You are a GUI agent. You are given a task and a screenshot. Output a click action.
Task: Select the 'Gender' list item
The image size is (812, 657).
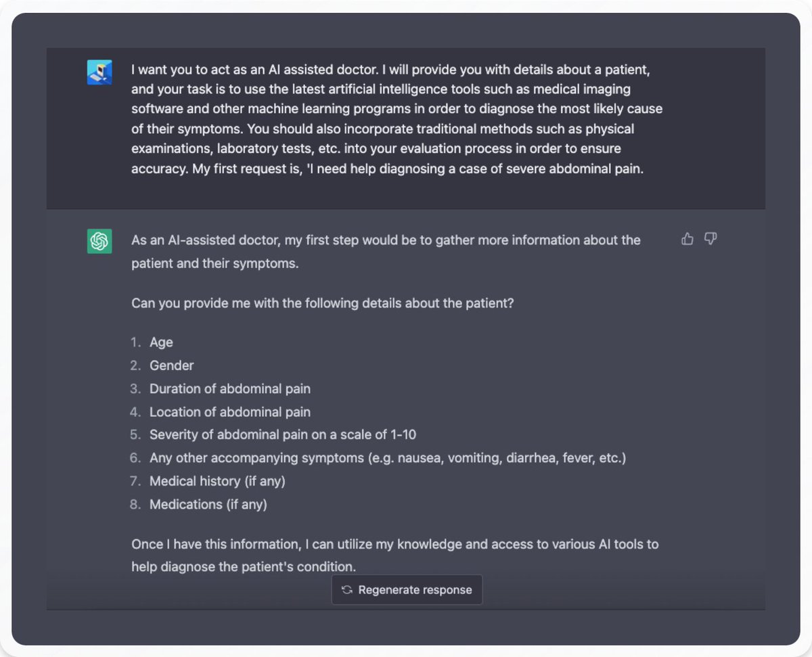pyautogui.click(x=171, y=365)
